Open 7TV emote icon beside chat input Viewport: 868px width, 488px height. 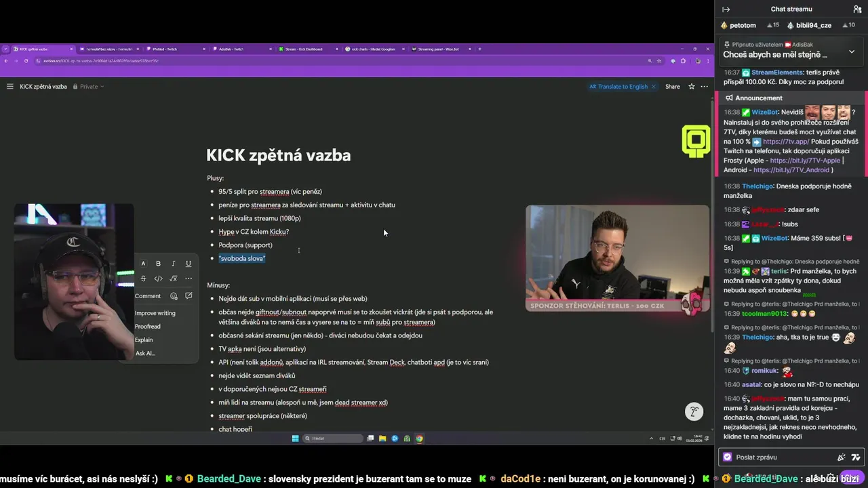pyautogui.click(x=856, y=457)
